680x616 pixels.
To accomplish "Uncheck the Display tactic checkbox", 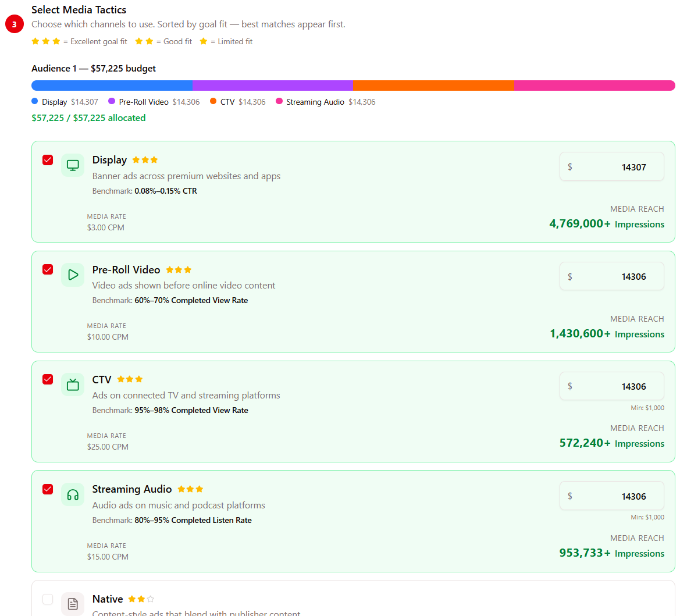I will pyautogui.click(x=48, y=160).
